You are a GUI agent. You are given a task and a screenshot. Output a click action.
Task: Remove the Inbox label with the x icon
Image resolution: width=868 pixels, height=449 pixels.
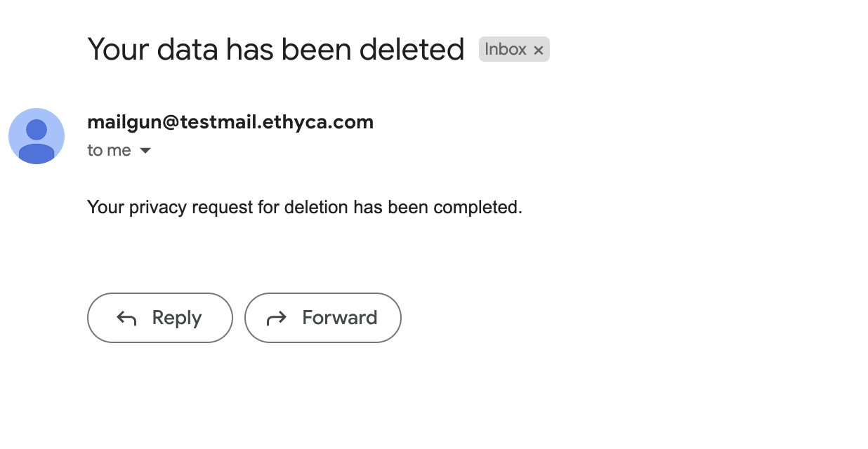[x=539, y=50]
